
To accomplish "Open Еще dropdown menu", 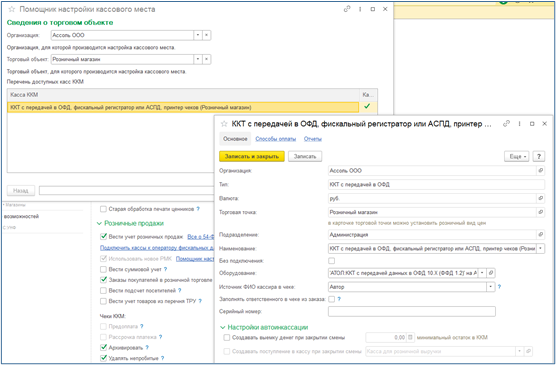I will pos(517,156).
